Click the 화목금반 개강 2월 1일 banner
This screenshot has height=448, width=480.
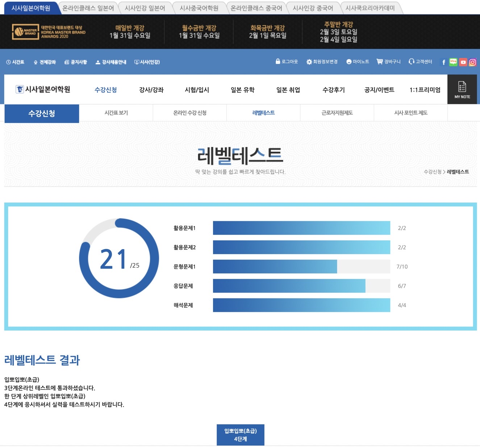(268, 32)
